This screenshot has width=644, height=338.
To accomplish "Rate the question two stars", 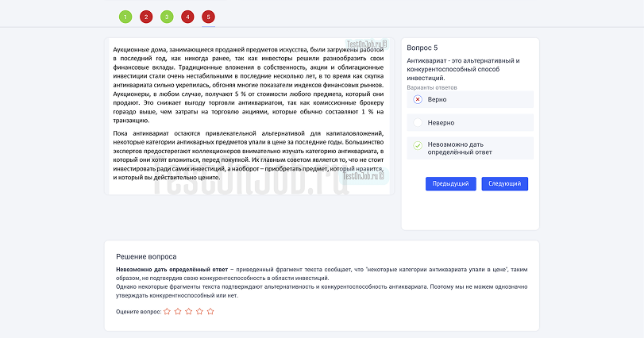I will tap(177, 312).
